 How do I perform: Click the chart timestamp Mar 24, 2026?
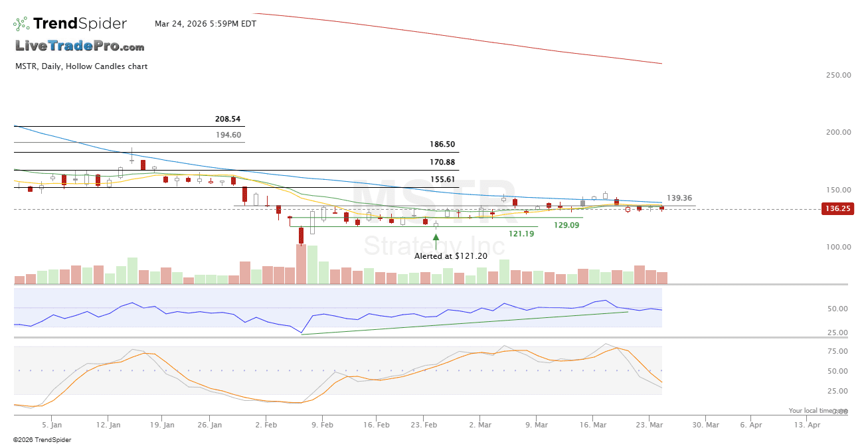[x=205, y=24]
